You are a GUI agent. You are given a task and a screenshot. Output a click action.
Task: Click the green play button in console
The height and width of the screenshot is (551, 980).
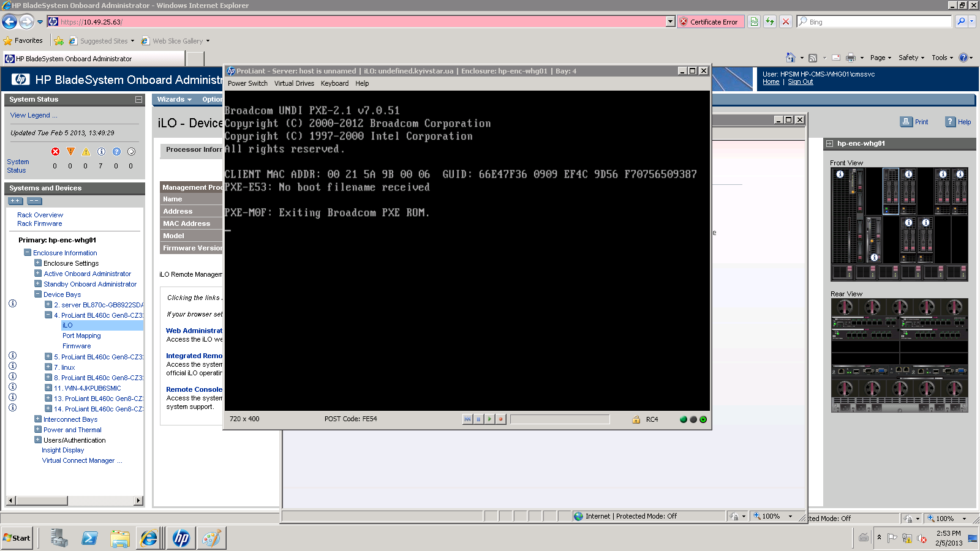489,419
